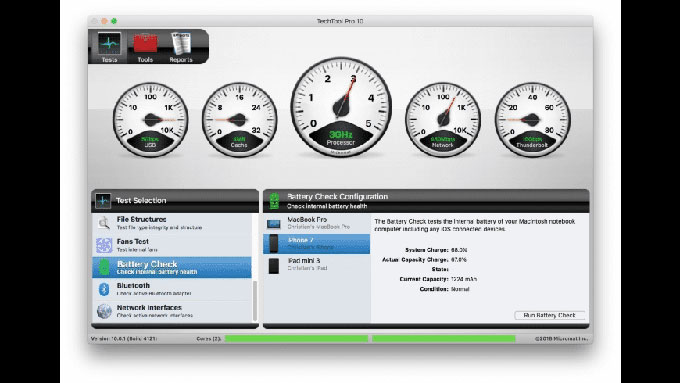Run the Battery Check

[x=549, y=315]
